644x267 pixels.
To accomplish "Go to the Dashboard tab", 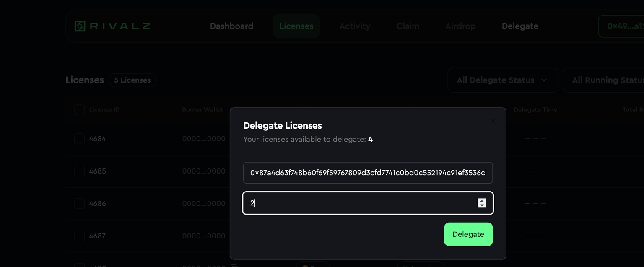I will 231,26.
